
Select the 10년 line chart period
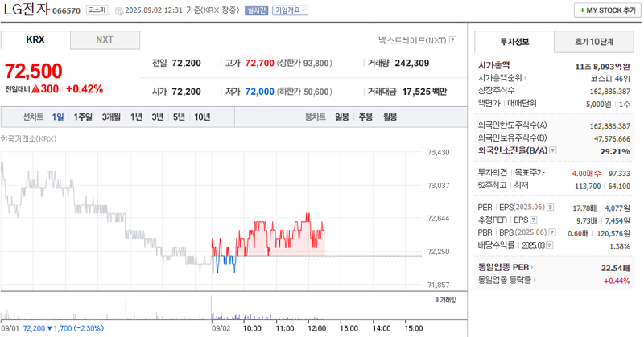click(202, 117)
